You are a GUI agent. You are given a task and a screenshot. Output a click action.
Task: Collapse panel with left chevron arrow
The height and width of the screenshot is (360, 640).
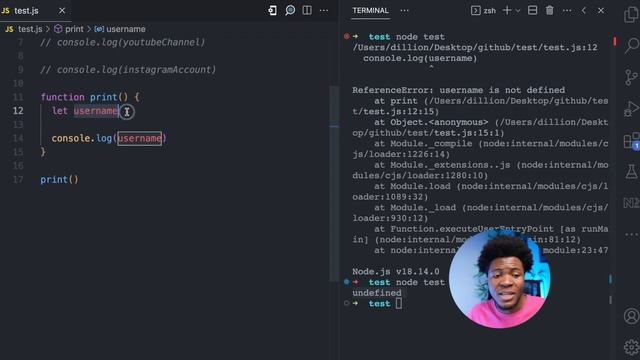click(x=584, y=11)
